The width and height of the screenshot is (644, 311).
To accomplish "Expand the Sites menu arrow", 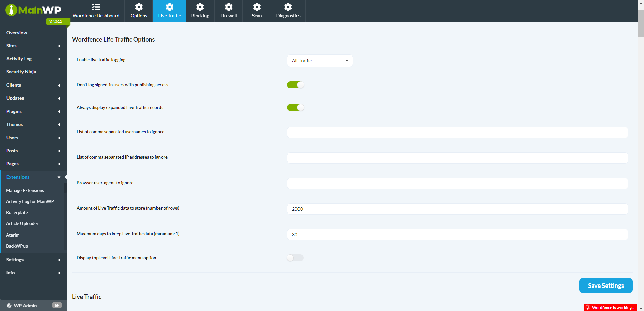I will tap(59, 46).
